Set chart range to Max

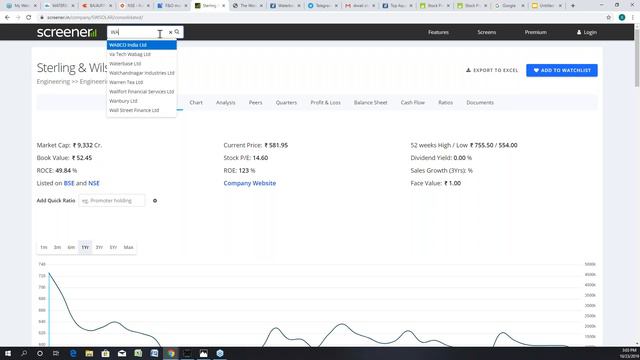tap(129, 247)
